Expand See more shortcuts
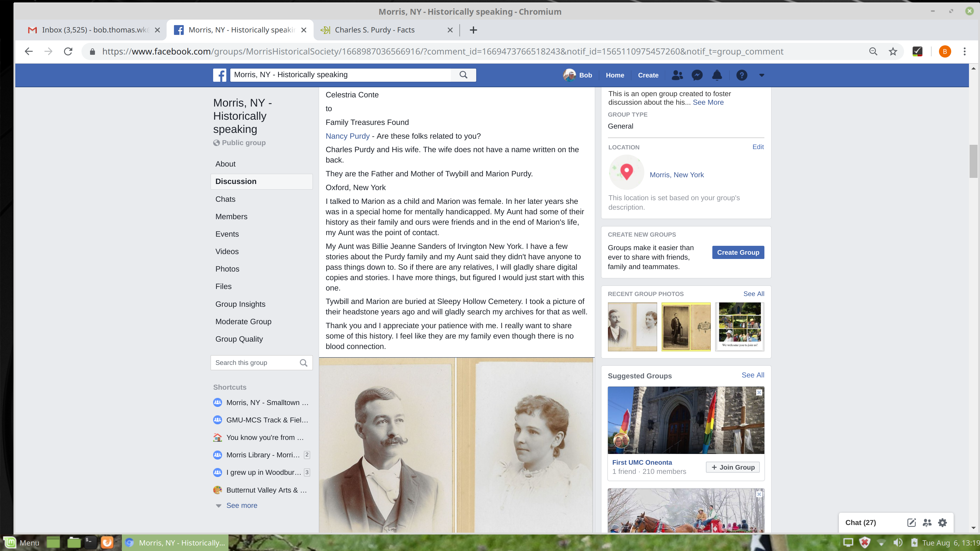980x551 pixels. click(x=242, y=505)
